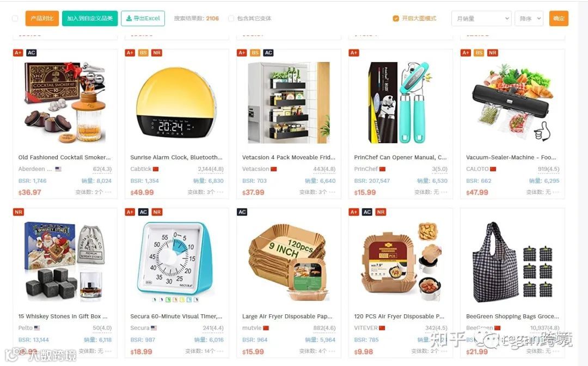Check the 包含其它变体 checkbox
588x366 pixels.
click(231, 18)
